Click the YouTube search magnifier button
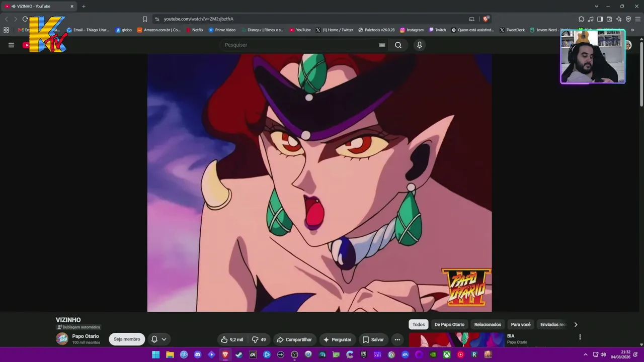Image resolution: width=644 pixels, height=362 pixels. tap(398, 45)
